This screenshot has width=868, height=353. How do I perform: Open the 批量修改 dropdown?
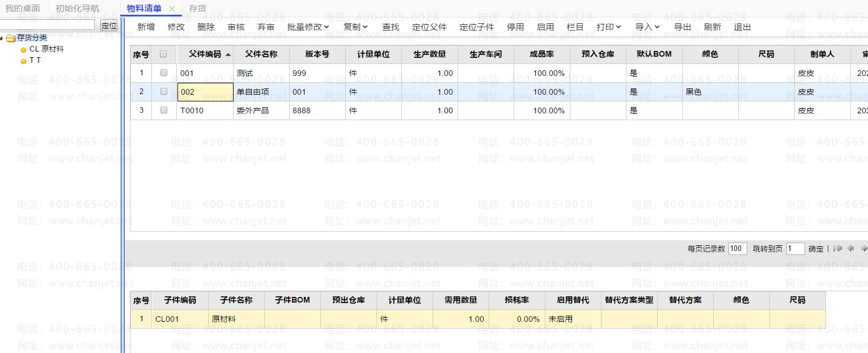tap(308, 27)
